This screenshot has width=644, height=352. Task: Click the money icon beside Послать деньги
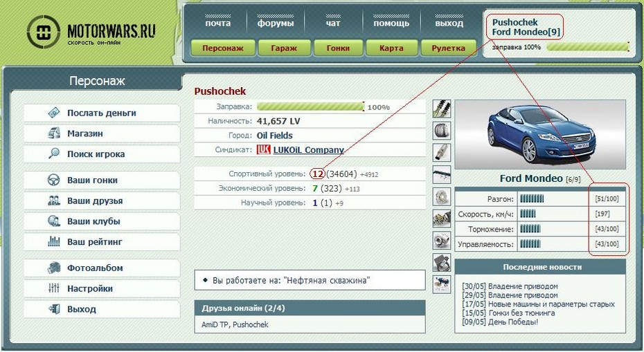click(x=54, y=113)
